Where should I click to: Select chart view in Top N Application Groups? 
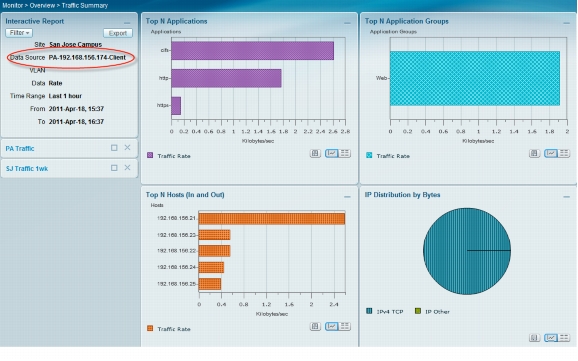coord(551,153)
